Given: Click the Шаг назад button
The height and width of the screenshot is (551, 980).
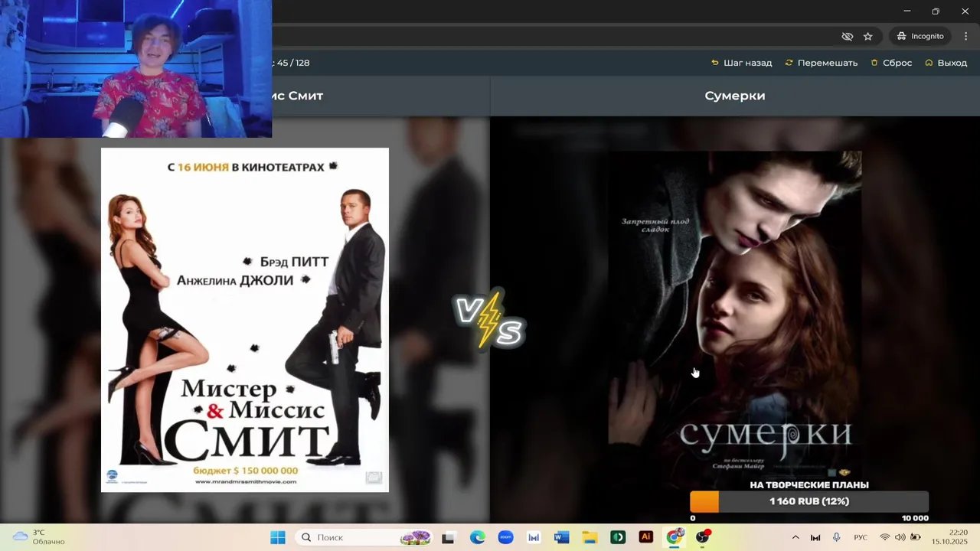Looking at the screenshot, I should pyautogui.click(x=741, y=63).
